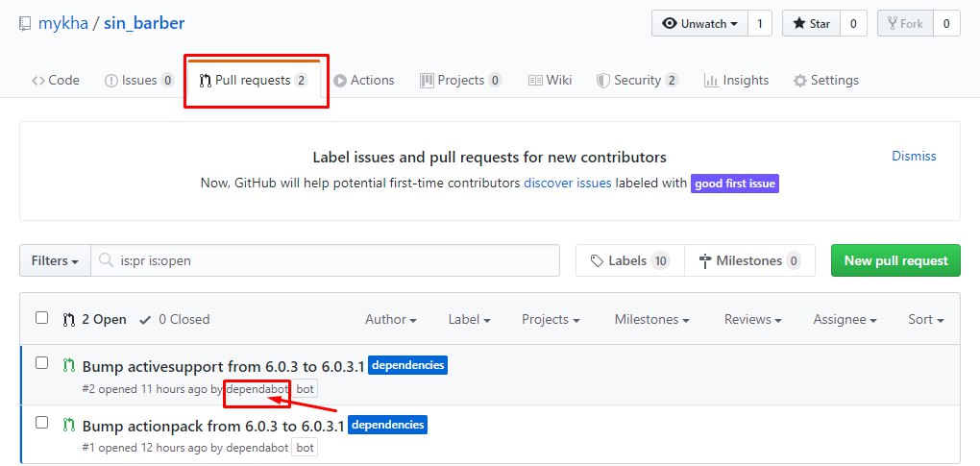The height and width of the screenshot is (466, 980).
Task: Open Bump actionpack from 6.0.3 to 6.0.3.1
Action: (x=213, y=426)
